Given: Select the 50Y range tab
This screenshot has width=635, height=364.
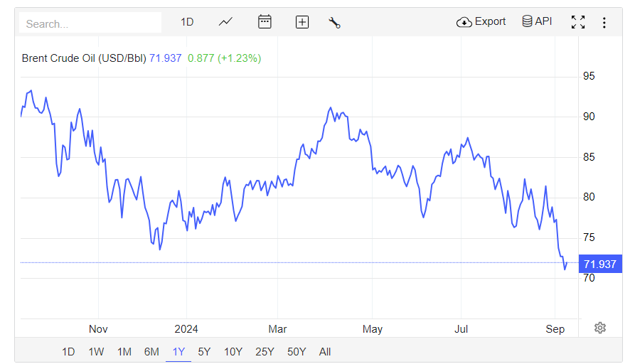Looking at the screenshot, I should click(x=297, y=352).
